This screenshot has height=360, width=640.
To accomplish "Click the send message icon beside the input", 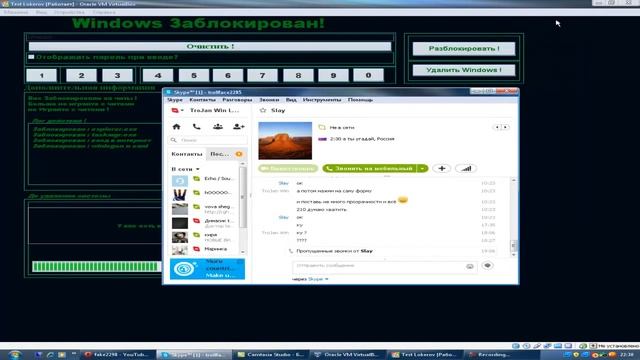I will [x=487, y=266].
